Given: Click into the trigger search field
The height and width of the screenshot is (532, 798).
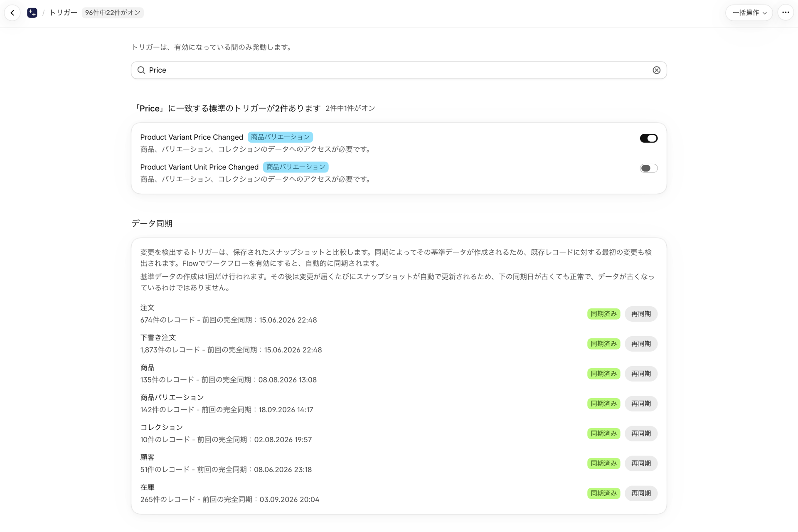Looking at the screenshot, I should point(399,70).
